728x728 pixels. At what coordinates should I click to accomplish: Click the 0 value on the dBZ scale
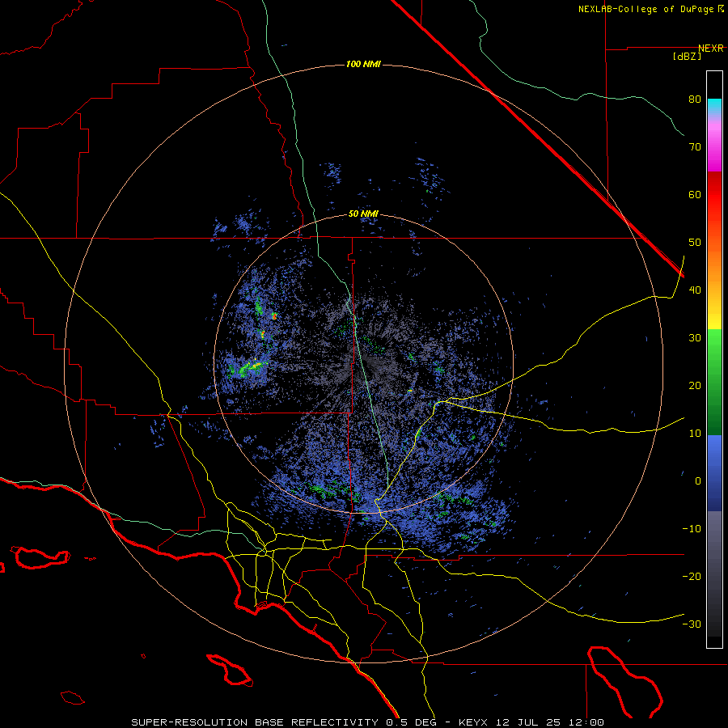point(698,481)
